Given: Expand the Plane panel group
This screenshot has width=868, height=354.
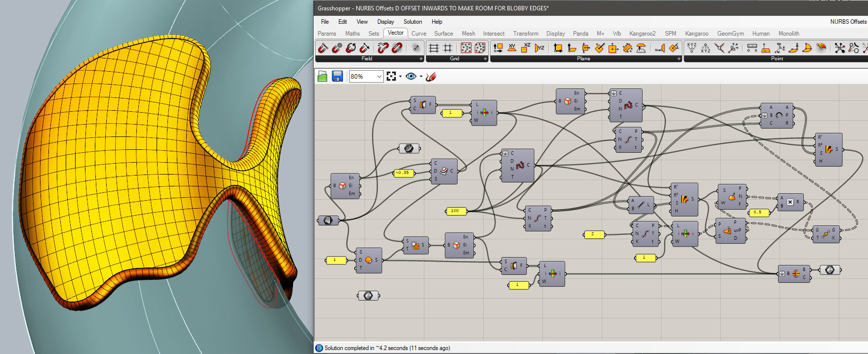Looking at the screenshot, I should [679, 59].
